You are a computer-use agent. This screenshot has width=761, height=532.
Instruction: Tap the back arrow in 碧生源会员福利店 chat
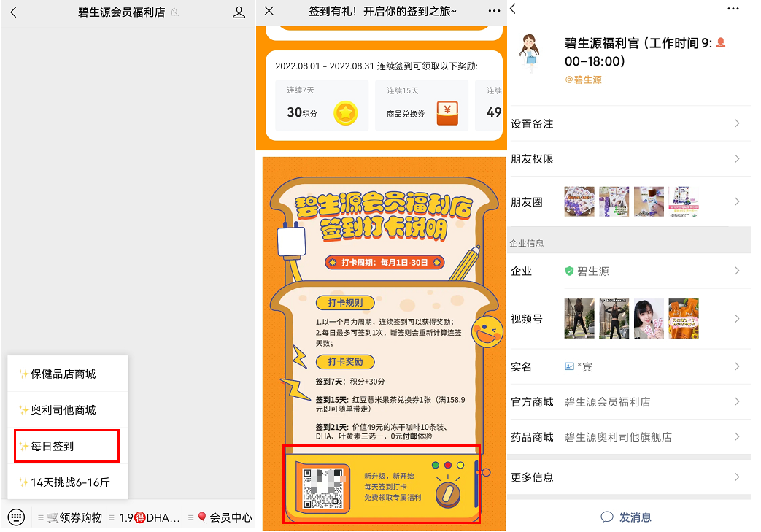pyautogui.click(x=13, y=12)
